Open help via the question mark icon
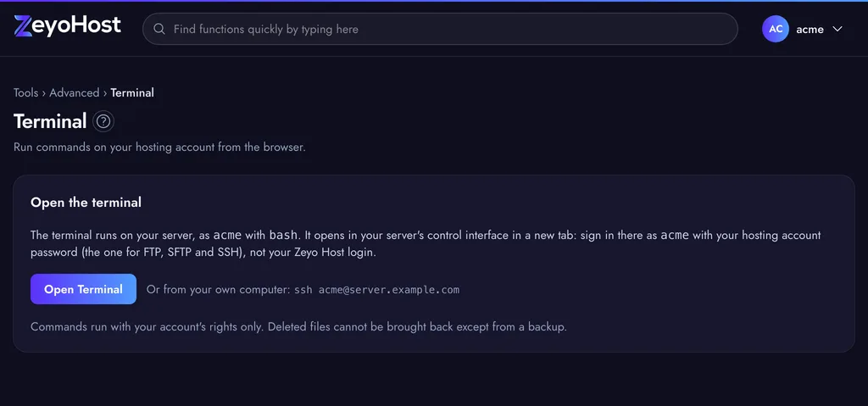This screenshot has width=868, height=406. [x=103, y=121]
